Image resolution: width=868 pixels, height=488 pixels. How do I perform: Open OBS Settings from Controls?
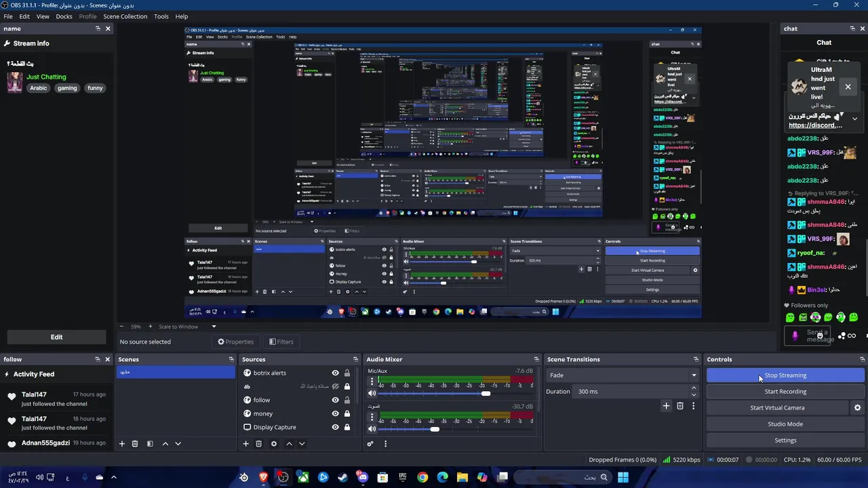(x=785, y=441)
